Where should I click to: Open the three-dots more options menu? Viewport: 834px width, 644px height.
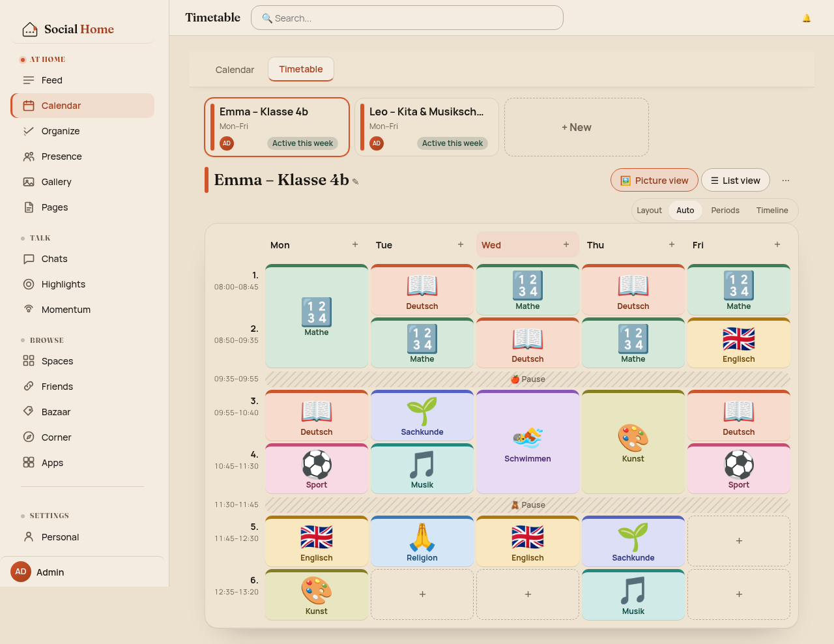pyautogui.click(x=786, y=181)
